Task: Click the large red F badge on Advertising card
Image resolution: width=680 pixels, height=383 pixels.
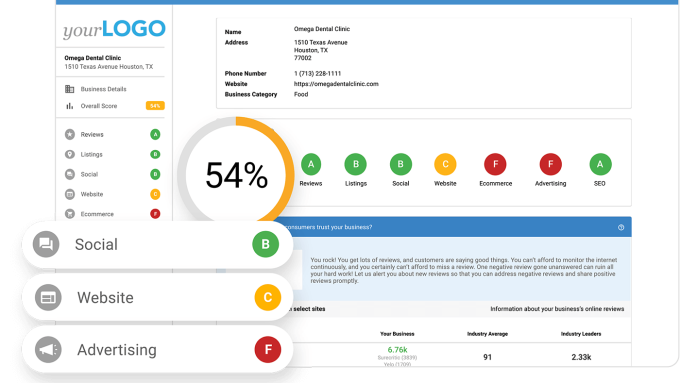Action: [268, 350]
